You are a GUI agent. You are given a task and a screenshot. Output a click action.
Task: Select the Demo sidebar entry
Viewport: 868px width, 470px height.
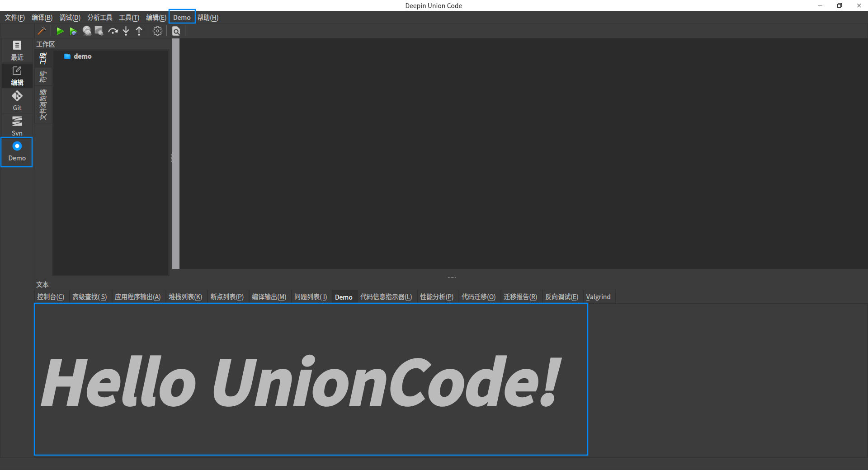pyautogui.click(x=17, y=152)
